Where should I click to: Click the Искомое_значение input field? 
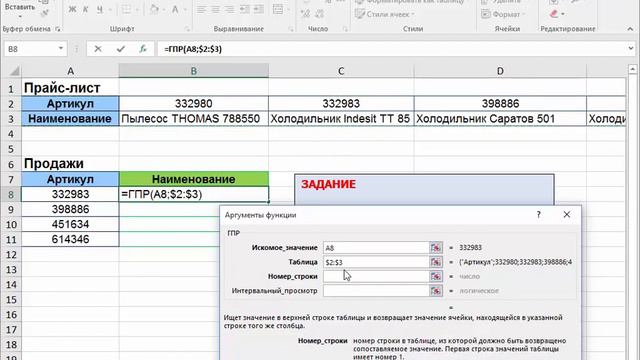(x=376, y=248)
